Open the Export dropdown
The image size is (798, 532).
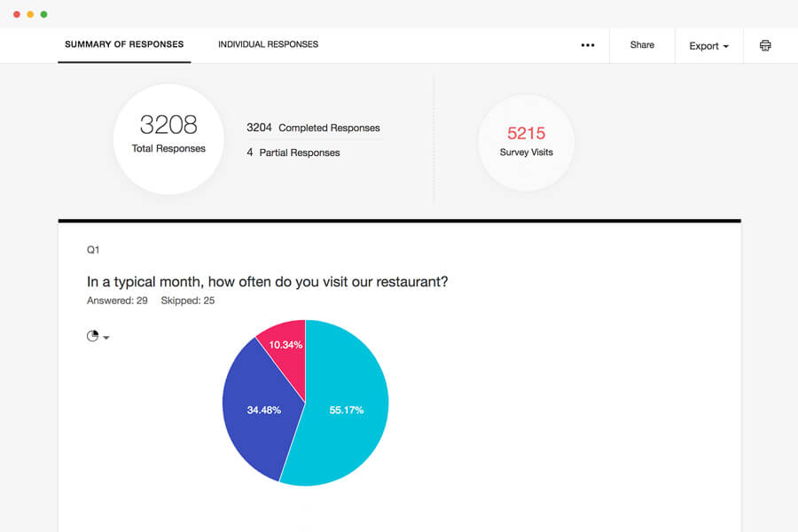coord(708,46)
